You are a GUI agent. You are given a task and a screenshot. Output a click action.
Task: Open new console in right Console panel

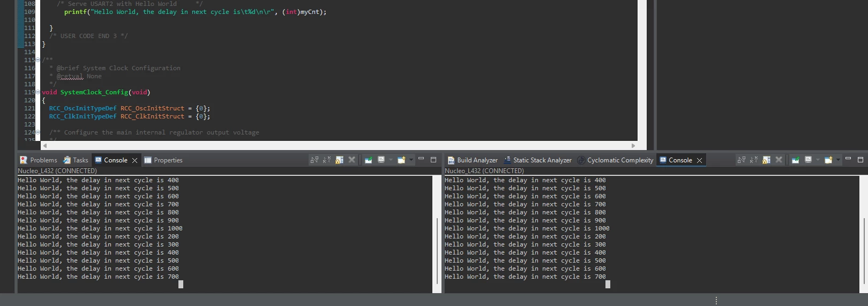point(828,160)
